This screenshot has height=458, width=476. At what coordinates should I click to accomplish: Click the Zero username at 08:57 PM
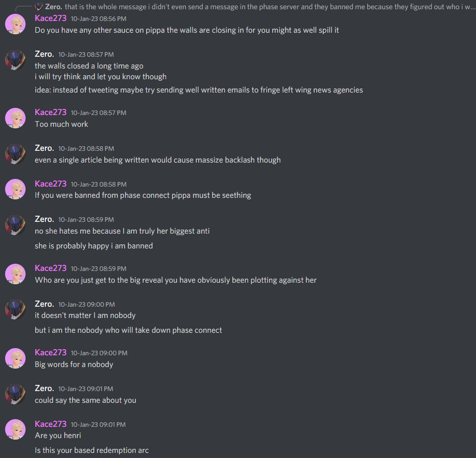[x=44, y=54]
